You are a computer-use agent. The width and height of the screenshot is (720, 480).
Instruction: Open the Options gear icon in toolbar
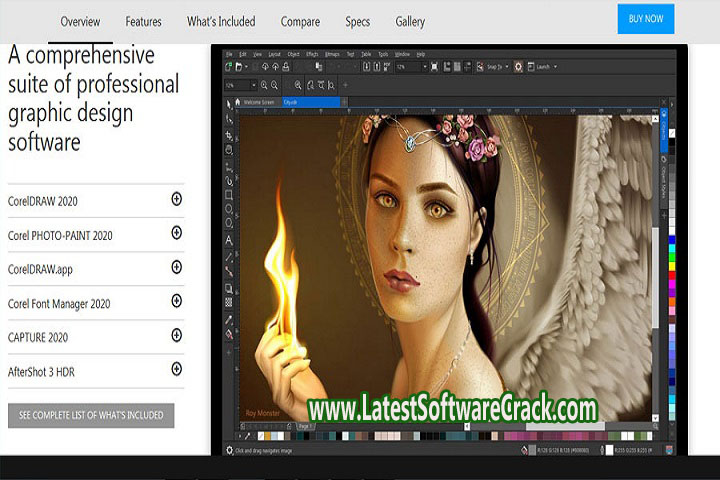pyautogui.click(x=518, y=67)
